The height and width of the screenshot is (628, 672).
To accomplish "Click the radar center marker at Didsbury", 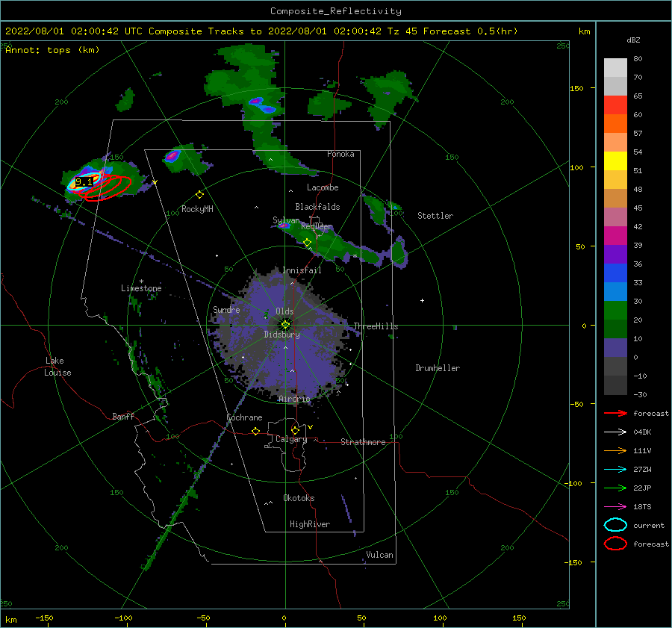I will [285, 325].
